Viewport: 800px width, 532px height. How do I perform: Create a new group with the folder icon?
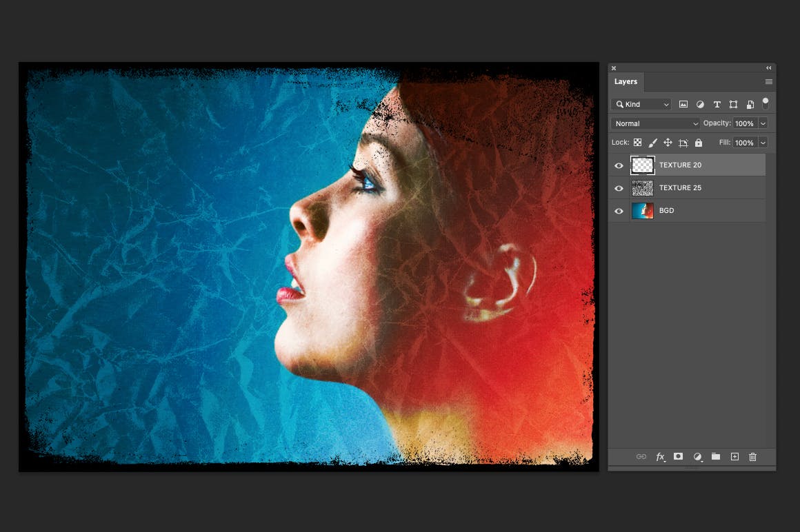716,456
